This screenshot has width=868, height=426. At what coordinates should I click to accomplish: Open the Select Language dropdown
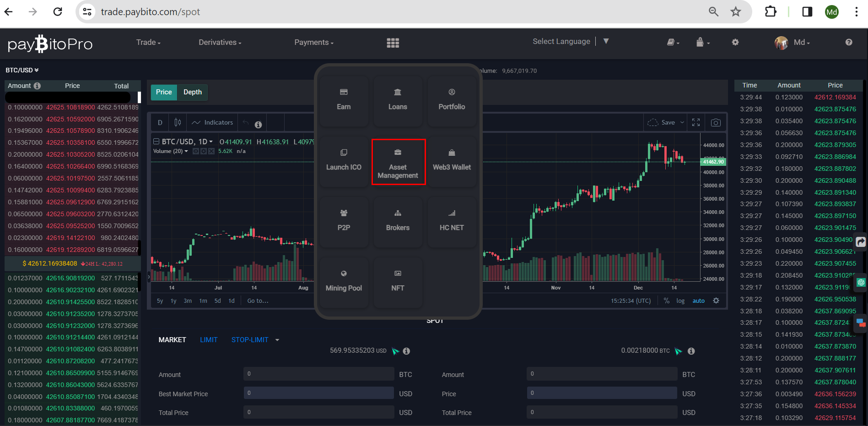tap(571, 41)
